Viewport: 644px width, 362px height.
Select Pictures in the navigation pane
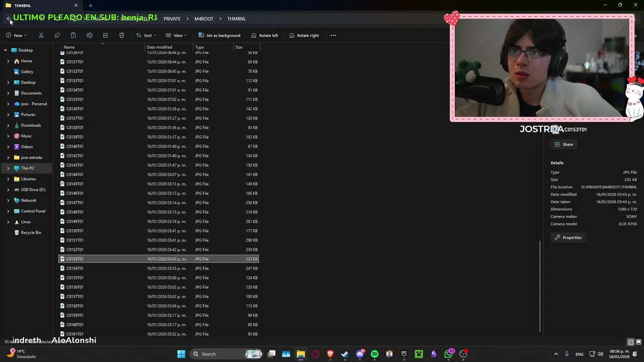[x=28, y=115]
